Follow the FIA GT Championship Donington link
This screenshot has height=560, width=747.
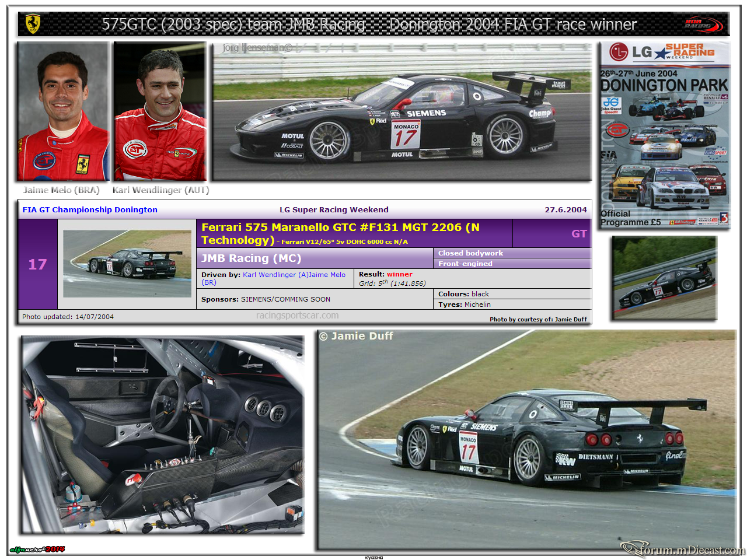[90, 209]
